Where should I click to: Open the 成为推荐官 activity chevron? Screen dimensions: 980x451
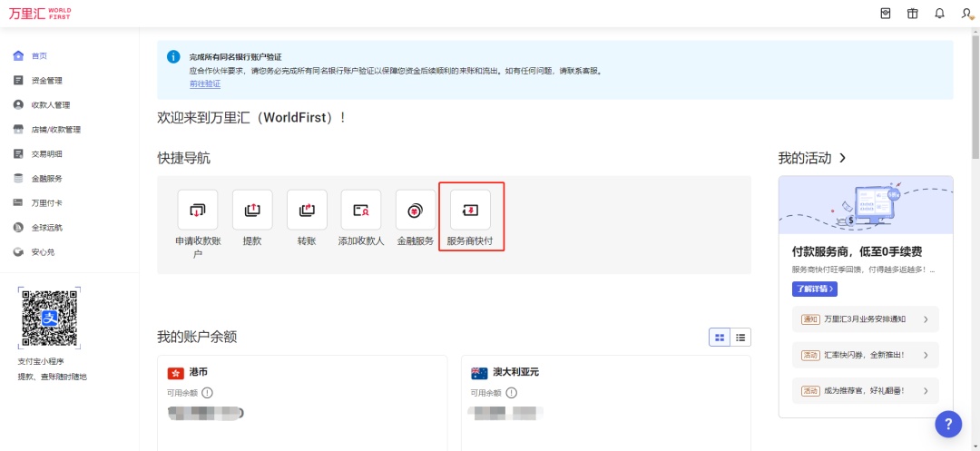coord(926,391)
